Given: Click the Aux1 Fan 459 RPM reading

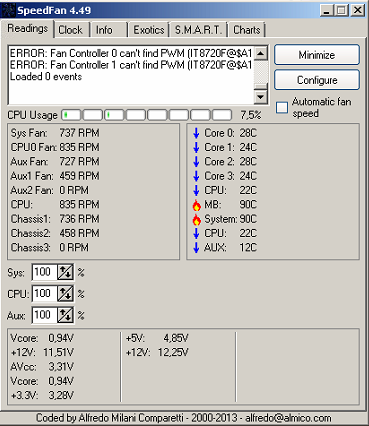Looking at the screenshot, I should click(x=55, y=176).
